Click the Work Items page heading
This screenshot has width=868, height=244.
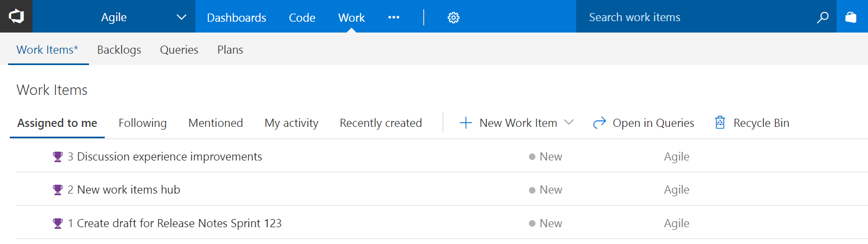click(52, 90)
